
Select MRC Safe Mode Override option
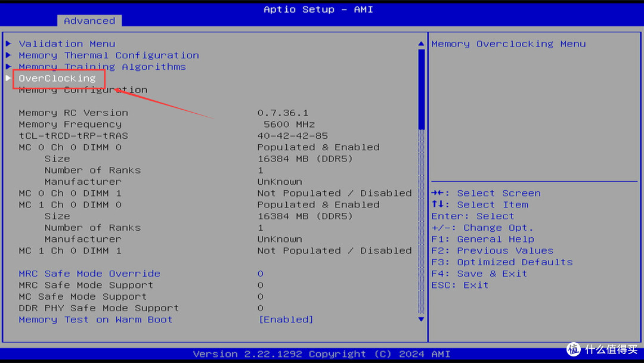(89, 274)
